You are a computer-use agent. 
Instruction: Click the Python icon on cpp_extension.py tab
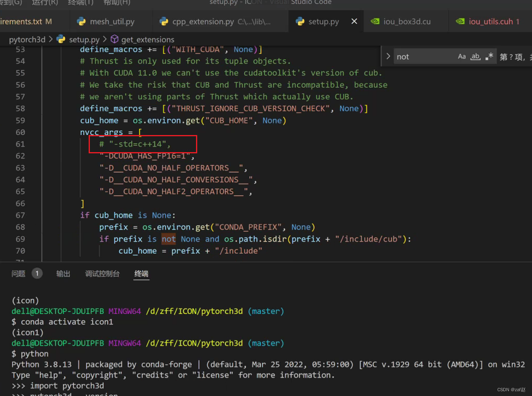(x=164, y=21)
